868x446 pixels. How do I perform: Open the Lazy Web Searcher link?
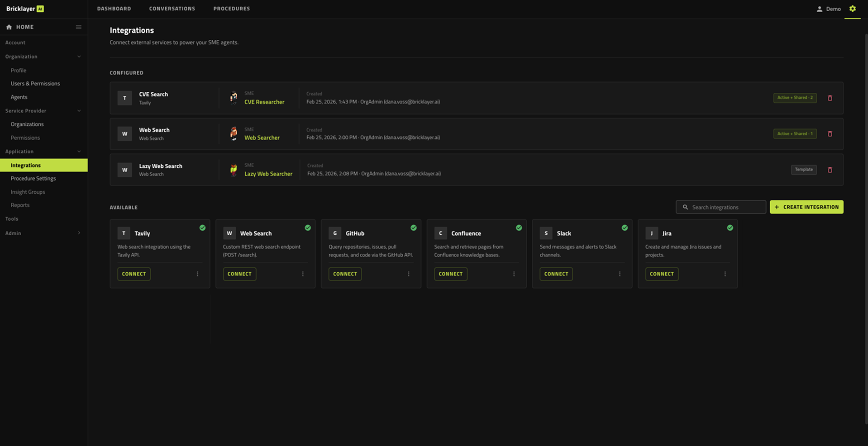tap(268, 174)
